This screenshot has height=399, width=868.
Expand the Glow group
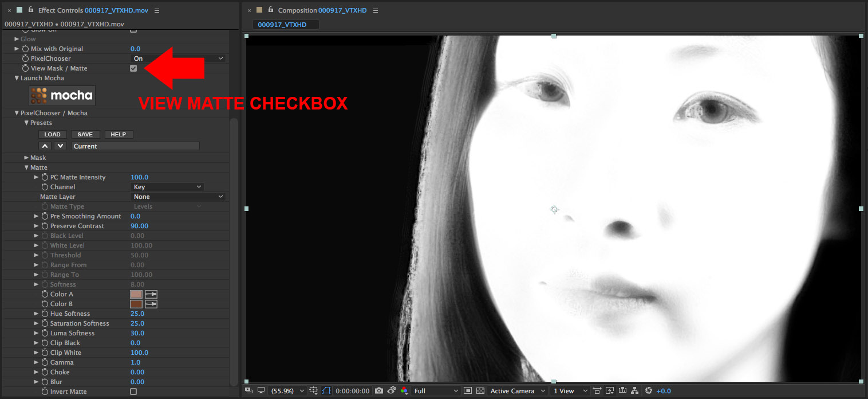click(17, 39)
